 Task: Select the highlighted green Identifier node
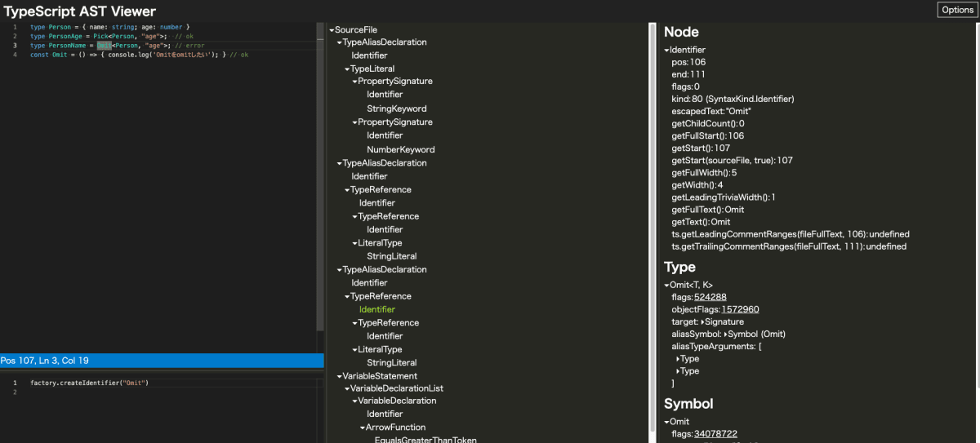pyautogui.click(x=377, y=309)
